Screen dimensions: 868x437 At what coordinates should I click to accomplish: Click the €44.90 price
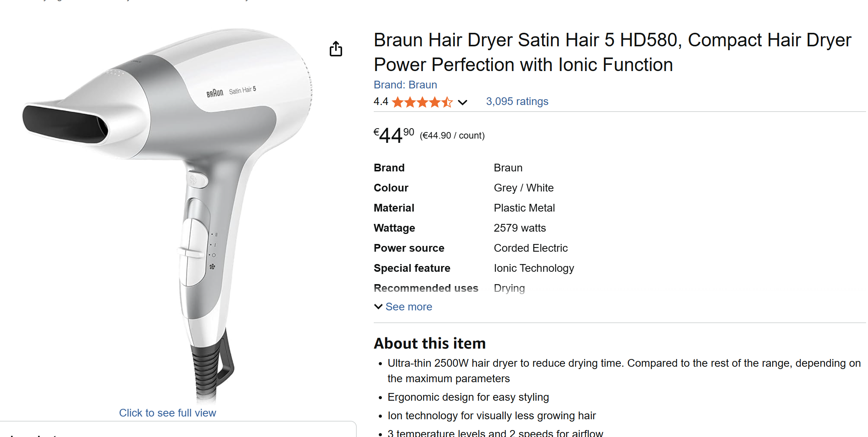point(394,135)
